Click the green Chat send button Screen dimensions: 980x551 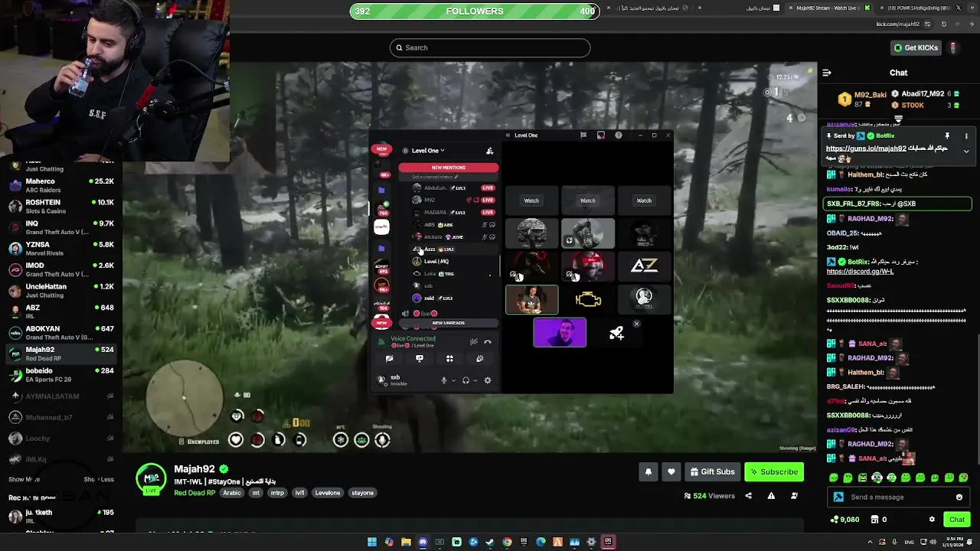point(956,520)
